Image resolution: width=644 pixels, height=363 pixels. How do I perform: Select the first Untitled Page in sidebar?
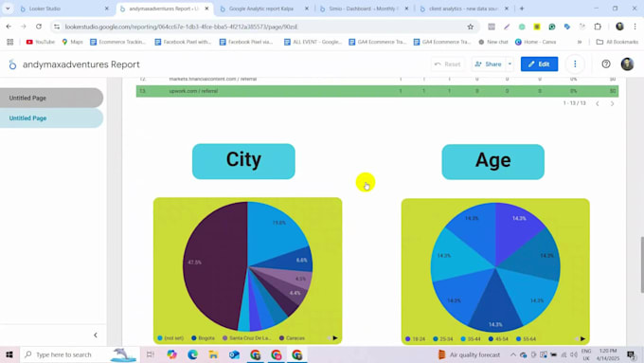(x=51, y=98)
